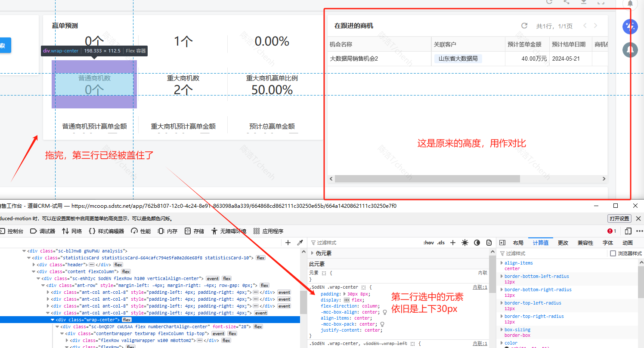
Task: Toggle the :hov pseudo-class panel
Action: [428, 243]
